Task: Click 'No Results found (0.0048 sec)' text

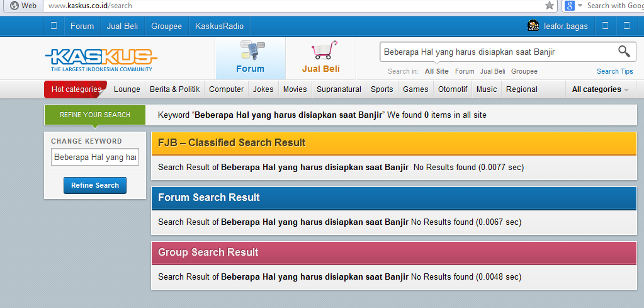Action: click(x=466, y=277)
